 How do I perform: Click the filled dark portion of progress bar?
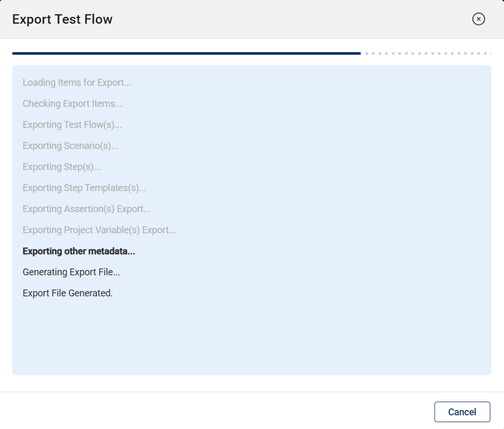coord(186,53)
